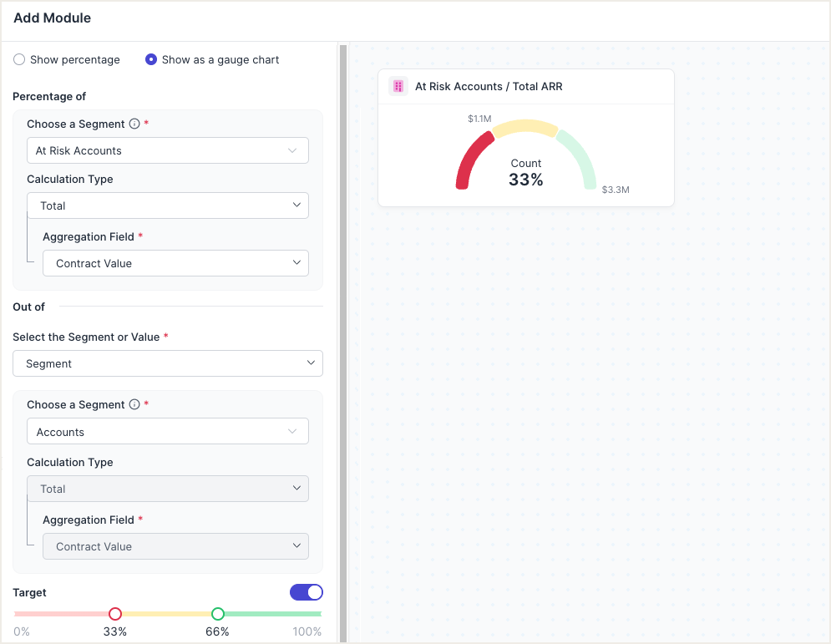Click the green 66% target slider handle
This screenshot has height=644, width=831.
tap(218, 614)
